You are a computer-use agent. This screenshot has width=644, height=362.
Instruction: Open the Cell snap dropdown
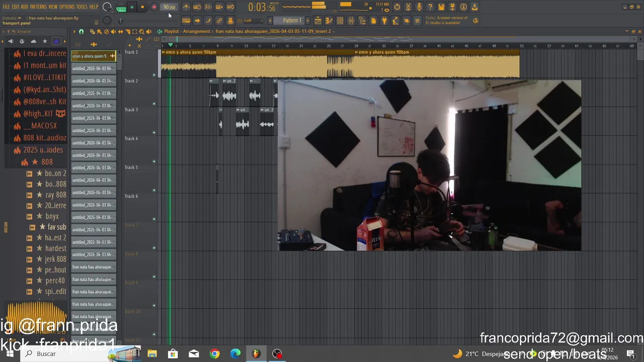tap(253, 21)
